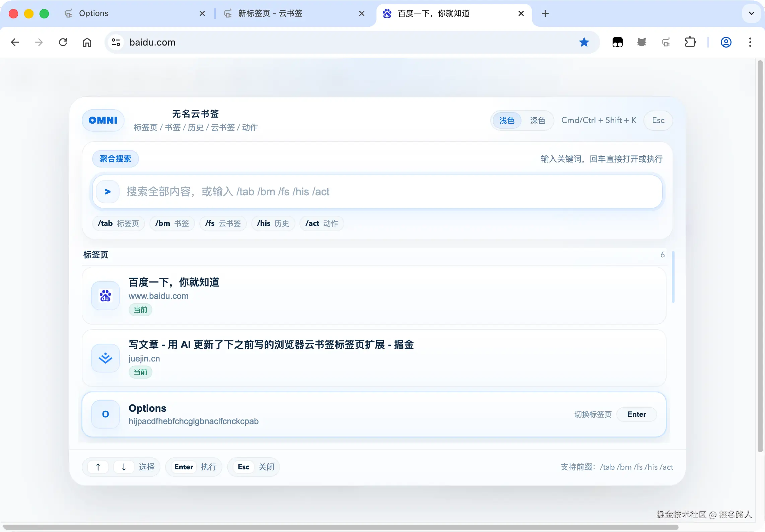Click the blue bookmark star icon
This screenshot has width=765, height=532.
(584, 42)
